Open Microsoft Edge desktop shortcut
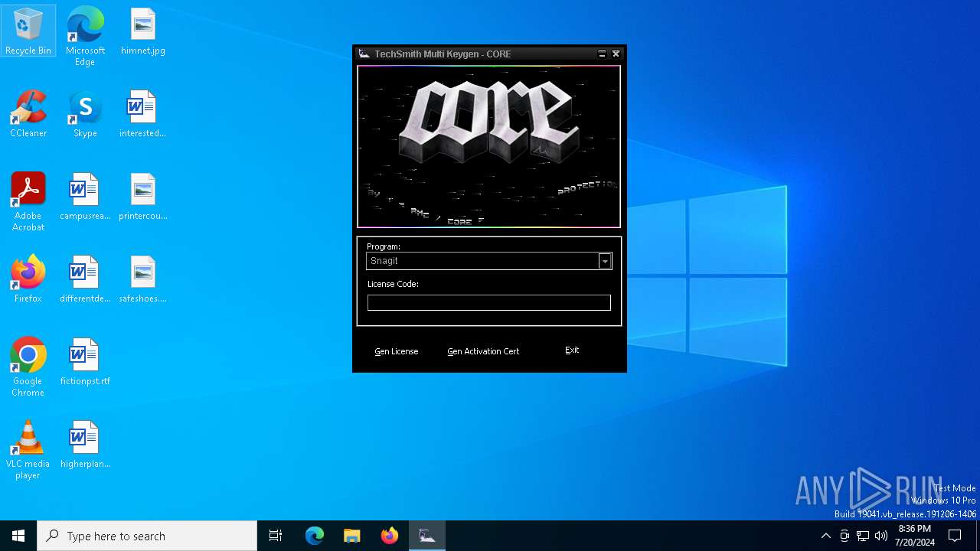 click(85, 36)
